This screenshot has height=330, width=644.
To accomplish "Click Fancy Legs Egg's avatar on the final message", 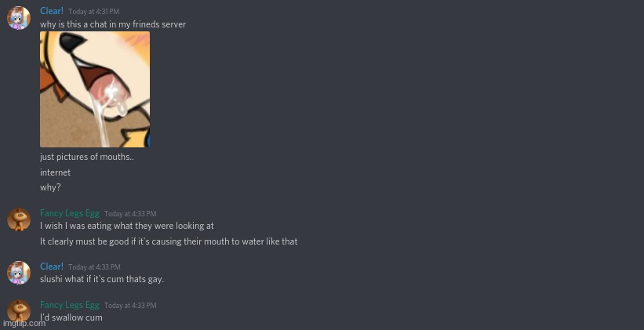I will tap(19, 310).
